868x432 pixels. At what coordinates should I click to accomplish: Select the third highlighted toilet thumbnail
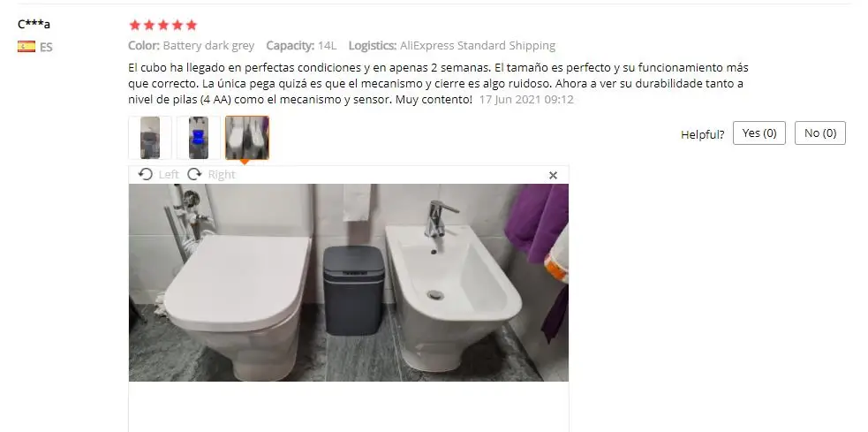tap(247, 138)
